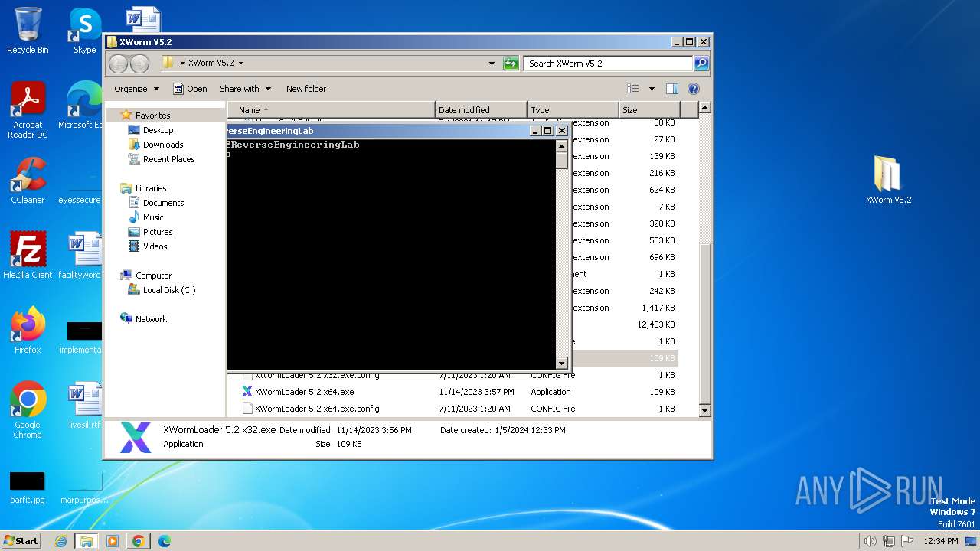Open Desktop under Favorites
The image size is (980, 551).
tap(158, 130)
